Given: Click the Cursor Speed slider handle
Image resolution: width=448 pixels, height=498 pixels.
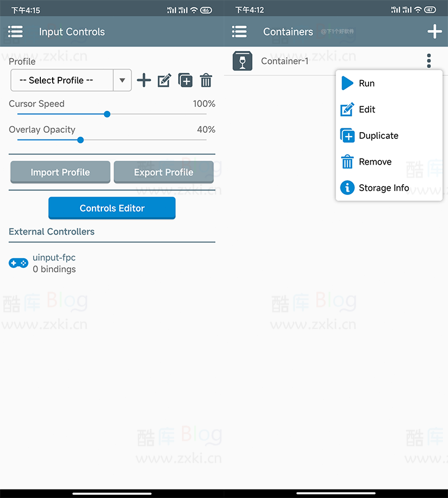Looking at the screenshot, I should tap(107, 114).
